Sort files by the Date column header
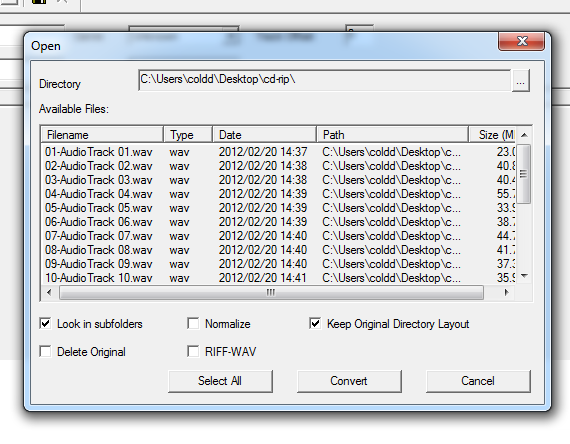Screen dimensions: 570x444 coord(264,135)
